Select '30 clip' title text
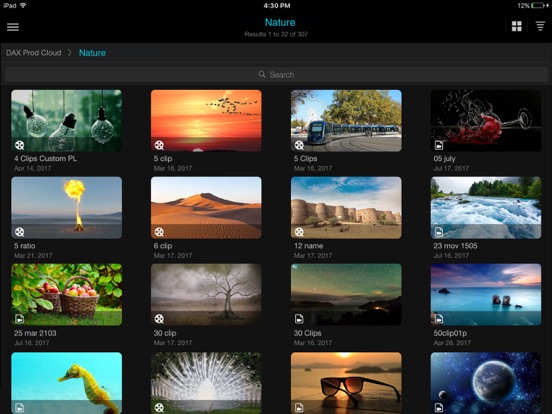Screen dimensions: 552x414 (165, 333)
